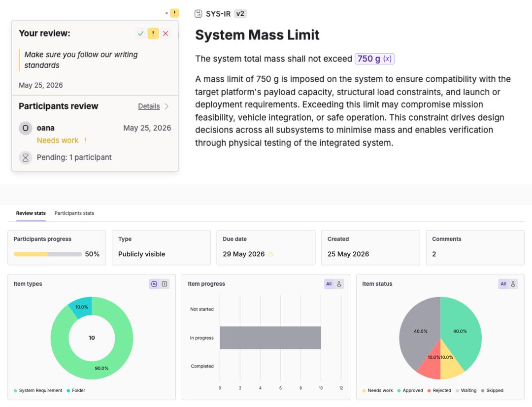This screenshot has width=532, height=407.
Task: Click the 750 g parameter value chip
Action: (x=374, y=59)
